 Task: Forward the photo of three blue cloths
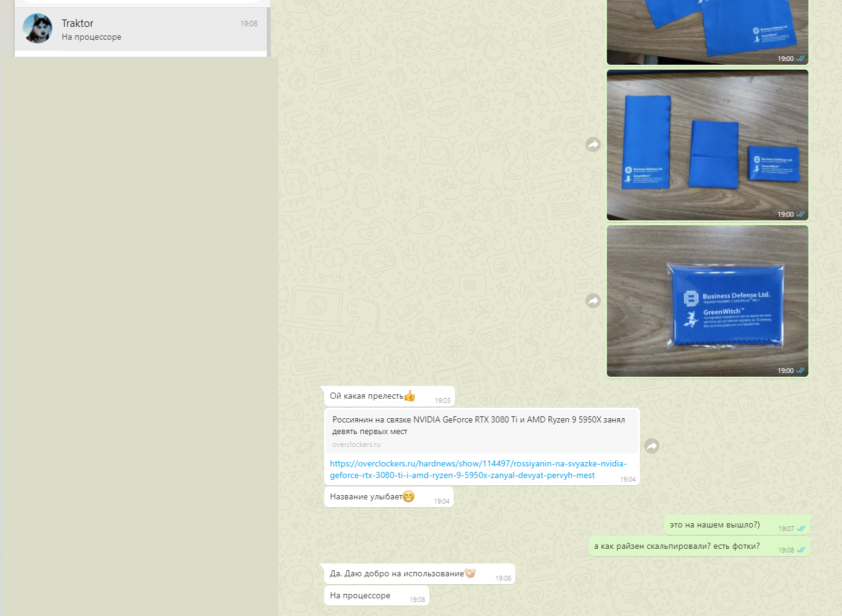click(x=593, y=145)
